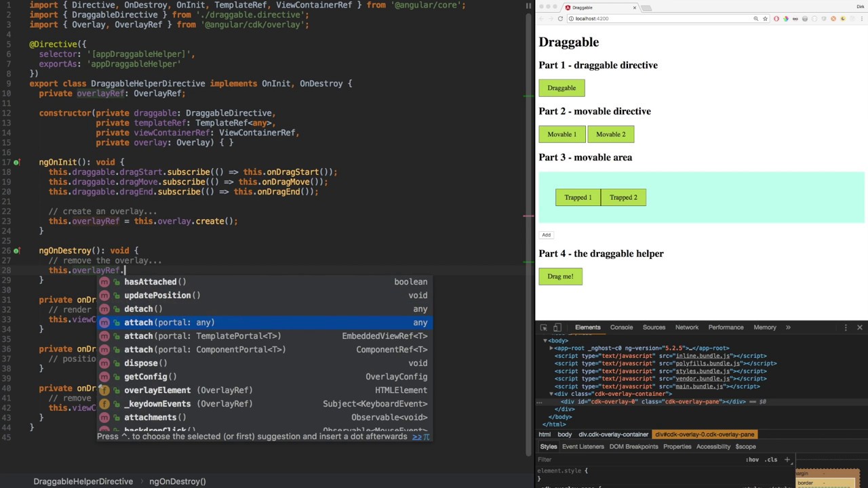Collapse the cdk-overlay-container div node
This screenshot has width=868, height=488.
tap(551, 394)
